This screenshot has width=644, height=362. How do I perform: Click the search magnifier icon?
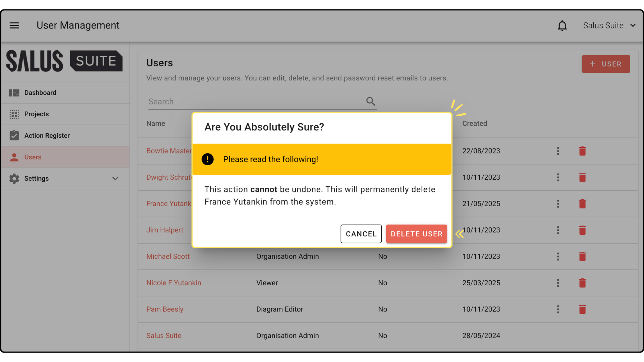pos(370,101)
